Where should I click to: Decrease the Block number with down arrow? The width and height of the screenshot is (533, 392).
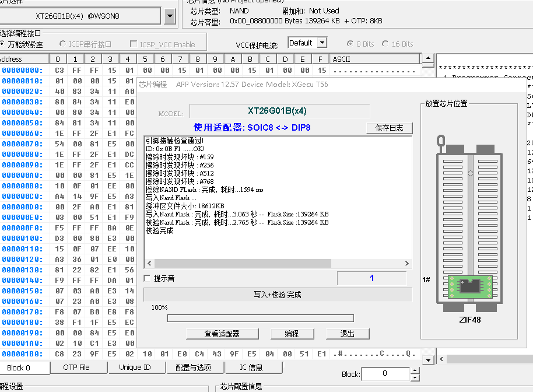415,377
